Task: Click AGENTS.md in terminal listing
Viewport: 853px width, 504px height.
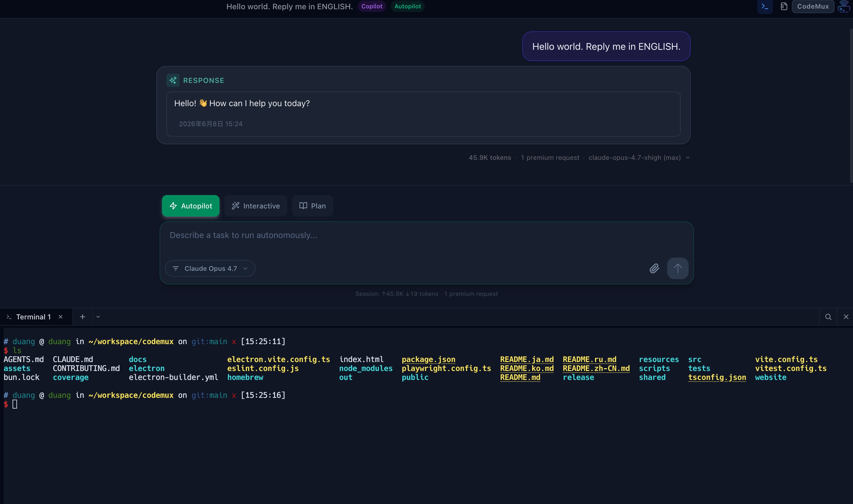Action: pos(24,359)
